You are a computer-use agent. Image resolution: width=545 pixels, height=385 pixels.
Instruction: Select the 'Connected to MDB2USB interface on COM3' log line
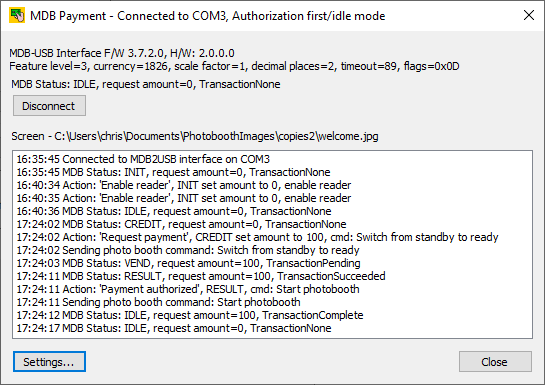(143, 159)
